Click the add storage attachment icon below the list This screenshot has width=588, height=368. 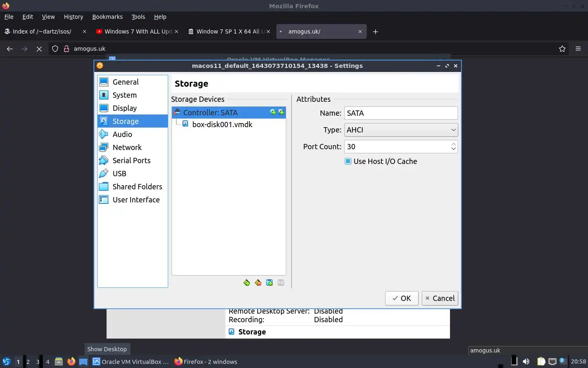[269, 283]
